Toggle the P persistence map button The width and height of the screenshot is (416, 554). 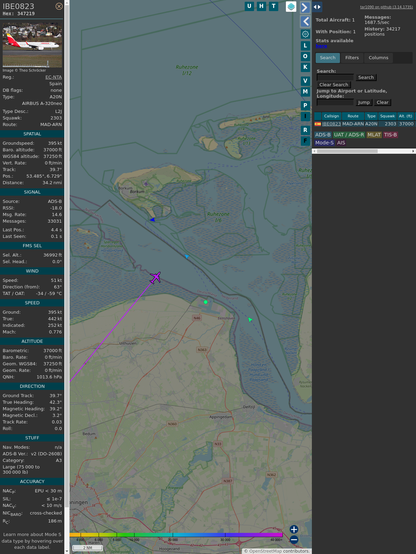point(305,105)
